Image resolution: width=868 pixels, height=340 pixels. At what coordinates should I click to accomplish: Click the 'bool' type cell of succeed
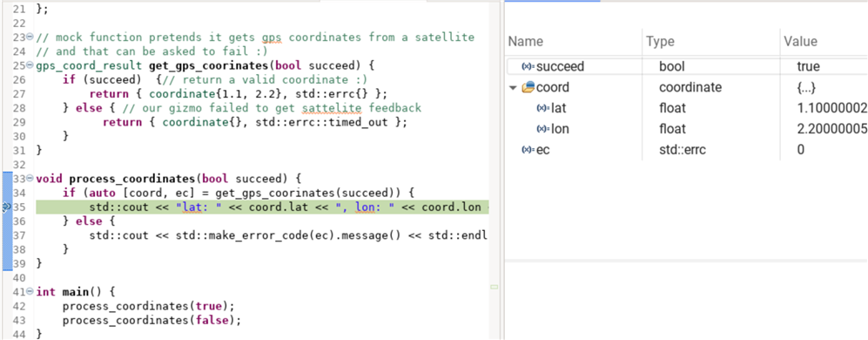(671, 66)
